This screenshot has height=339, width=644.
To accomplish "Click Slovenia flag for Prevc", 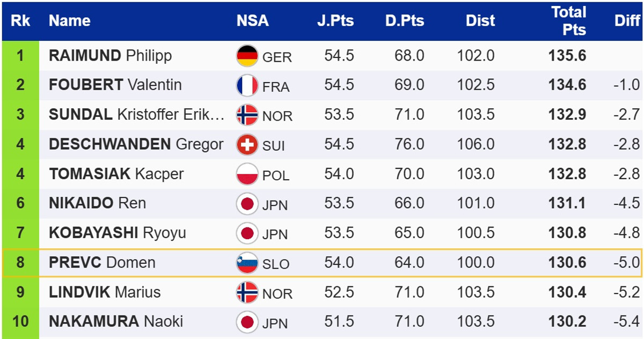I will tap(247, 263).
